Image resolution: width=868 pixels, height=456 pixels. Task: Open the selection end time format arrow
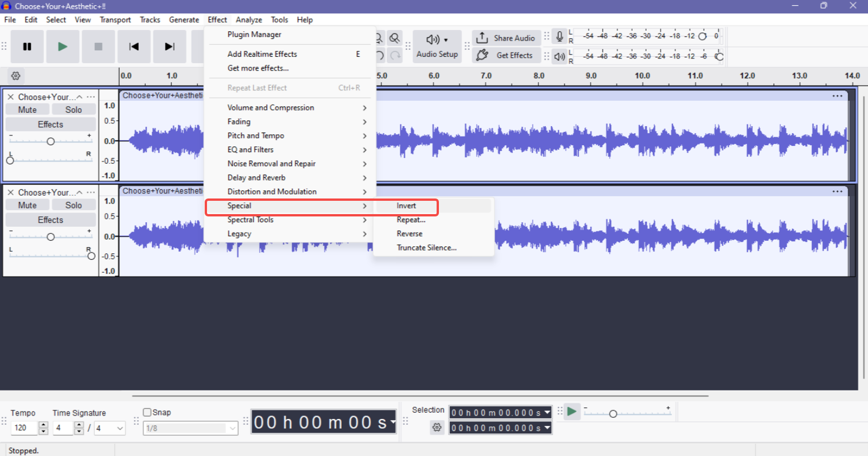point(547,428)
